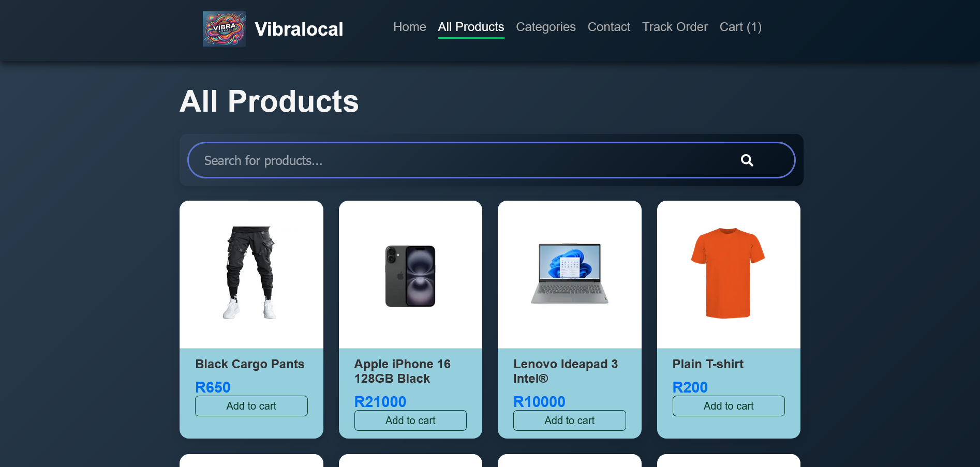
Task: Open Black Cargo Pants product image
Action: click(x=251, y=273)
